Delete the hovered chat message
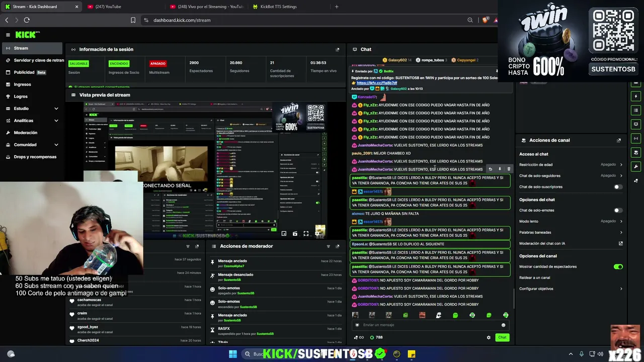The width and height of the screenshot is (644, 362). click(x=509, y=169)
